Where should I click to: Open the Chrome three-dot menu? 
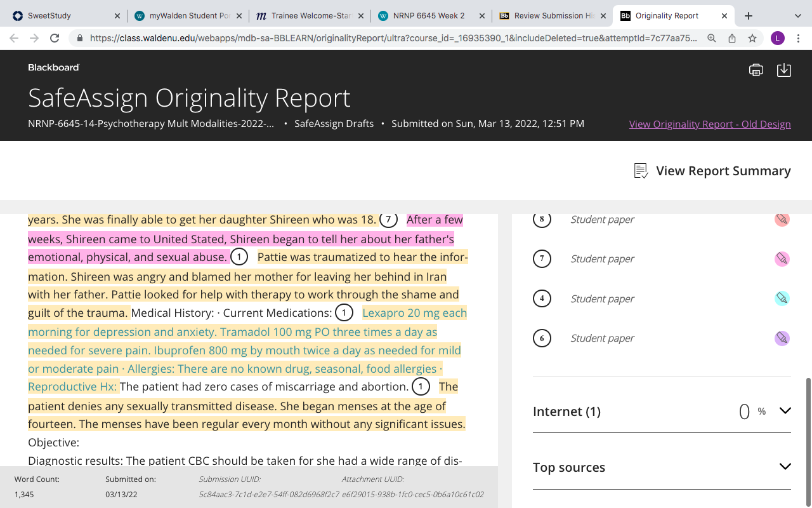pos(799,38)
